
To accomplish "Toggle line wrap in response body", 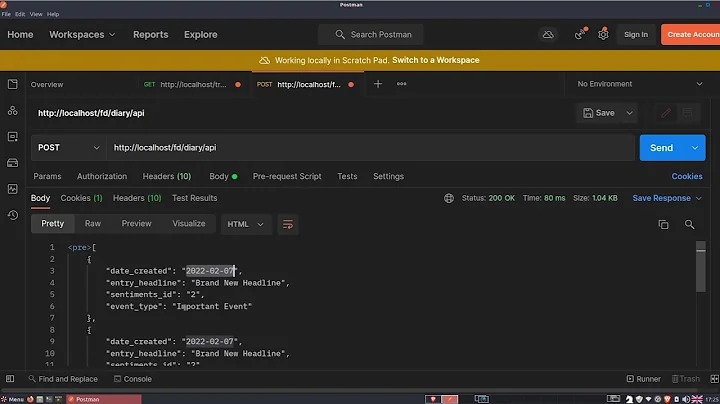I will pos(288,224).
